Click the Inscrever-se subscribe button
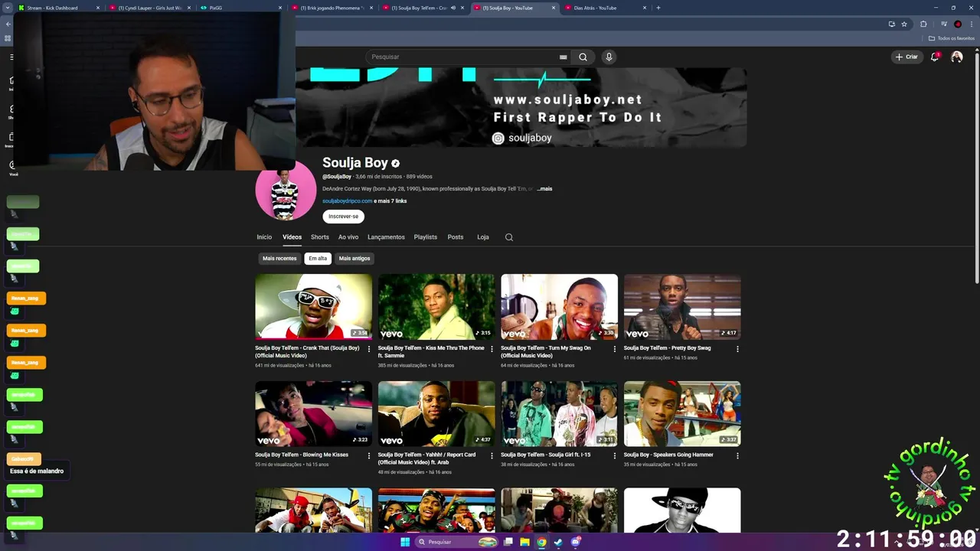 (x=343, y=217)
